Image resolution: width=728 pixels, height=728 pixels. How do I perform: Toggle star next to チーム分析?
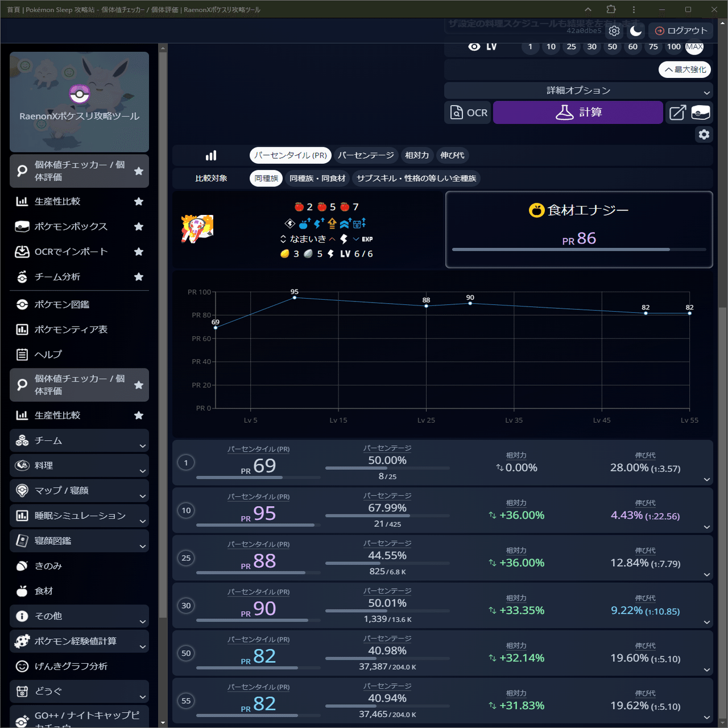(x=138, y=276)
